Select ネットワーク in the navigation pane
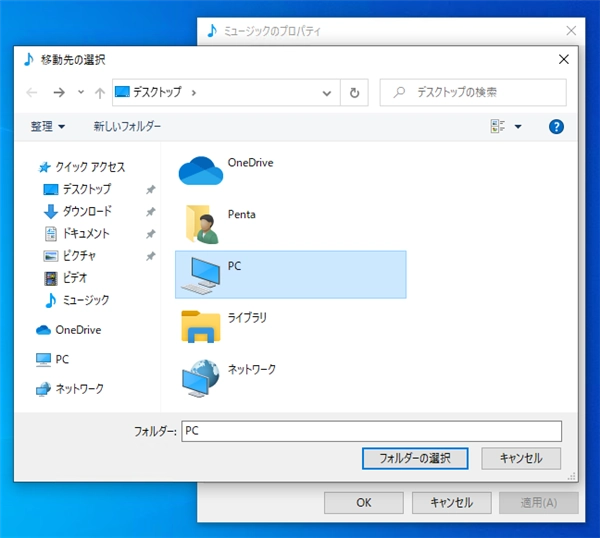600x538 pixels. coord(70,389)
